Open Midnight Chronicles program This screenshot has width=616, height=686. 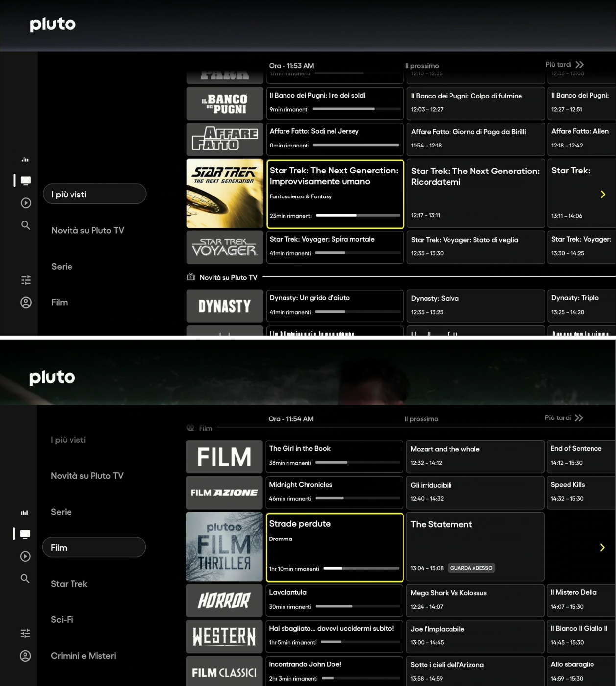(x=334, y=492)
